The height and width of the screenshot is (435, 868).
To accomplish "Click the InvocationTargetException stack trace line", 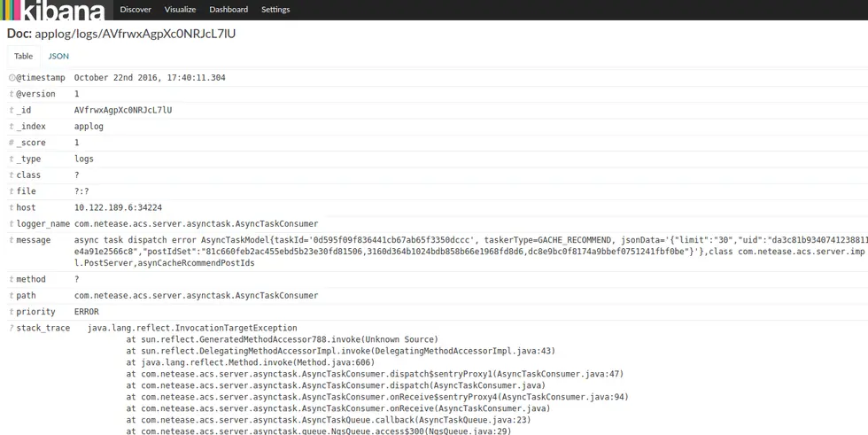I will [192, 328].
